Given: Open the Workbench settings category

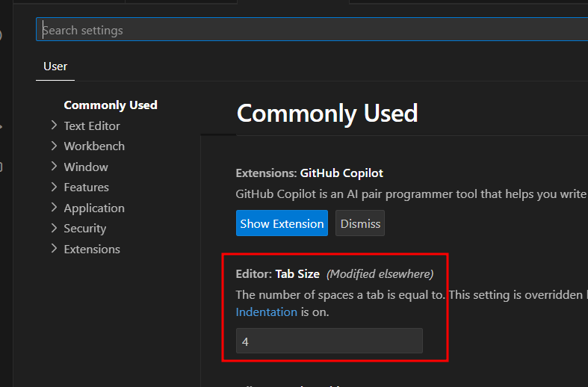Looking at the screenshot, I should 94,146.
